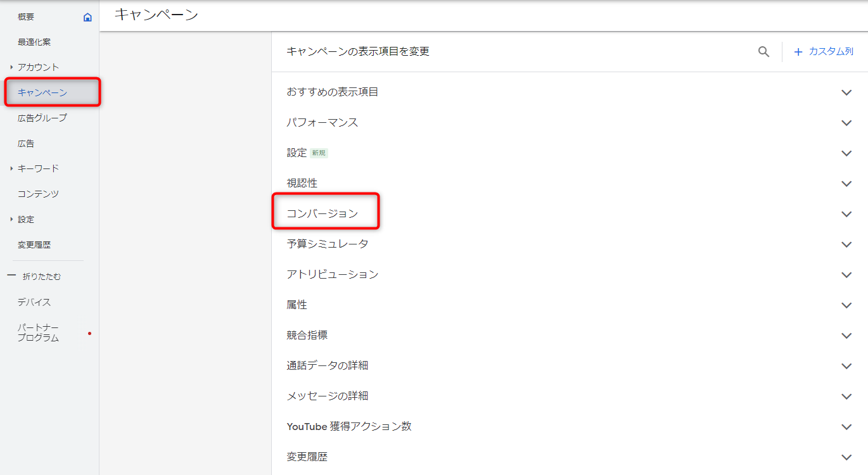
Task: Open 最適化案 in the sidebar
Action: coord(34,42)
